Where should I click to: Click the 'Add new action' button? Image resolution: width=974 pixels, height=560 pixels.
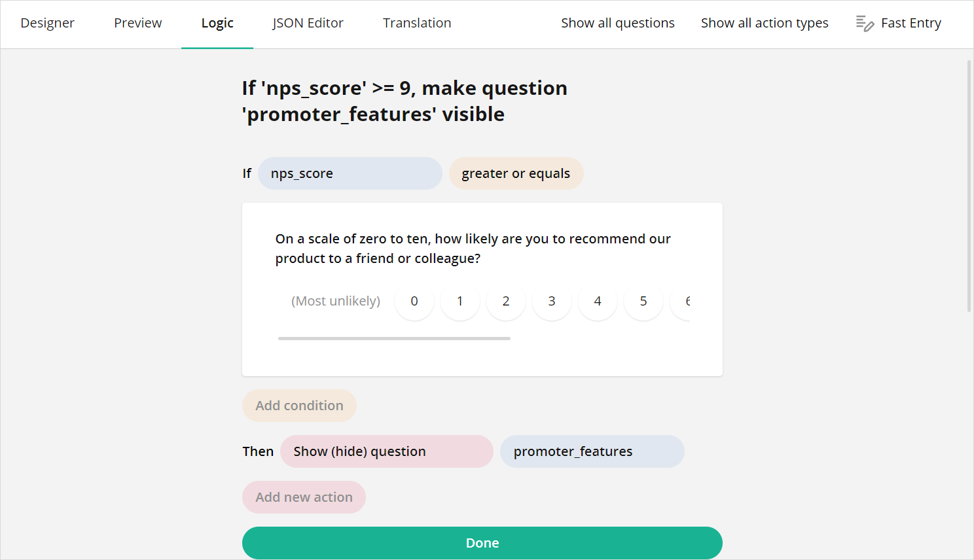(304, 497)
